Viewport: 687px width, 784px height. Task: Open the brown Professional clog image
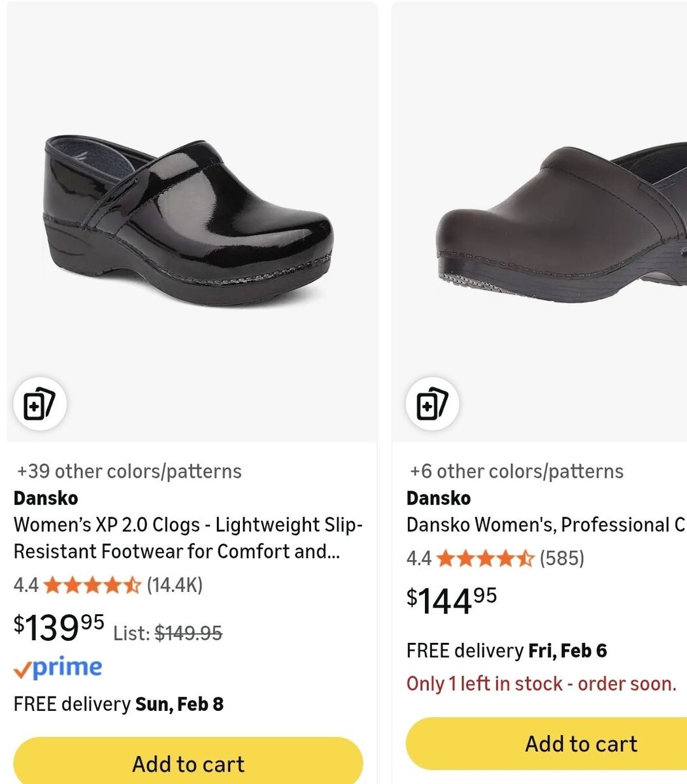click(x=562, y=222)
